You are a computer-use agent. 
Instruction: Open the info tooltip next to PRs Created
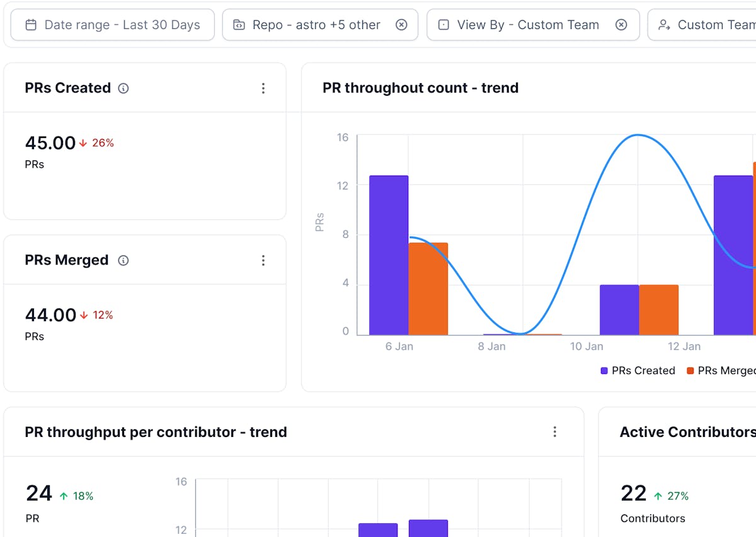123,89
